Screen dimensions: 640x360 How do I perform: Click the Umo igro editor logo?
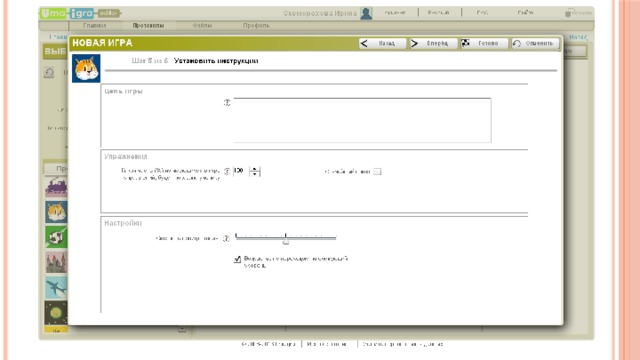click(x=80, y=13)
